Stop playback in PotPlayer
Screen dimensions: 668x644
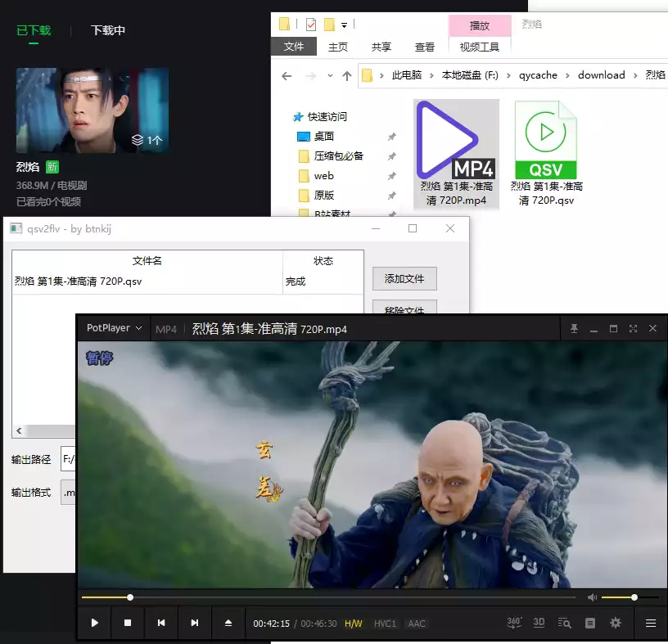128,623
